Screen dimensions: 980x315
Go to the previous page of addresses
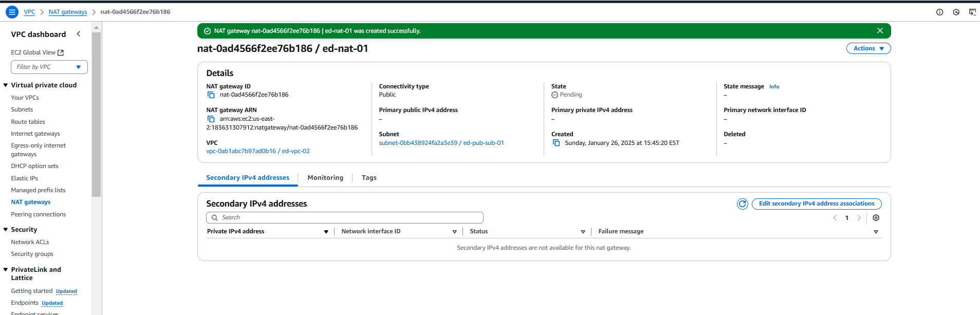click(x=835, y=218)
